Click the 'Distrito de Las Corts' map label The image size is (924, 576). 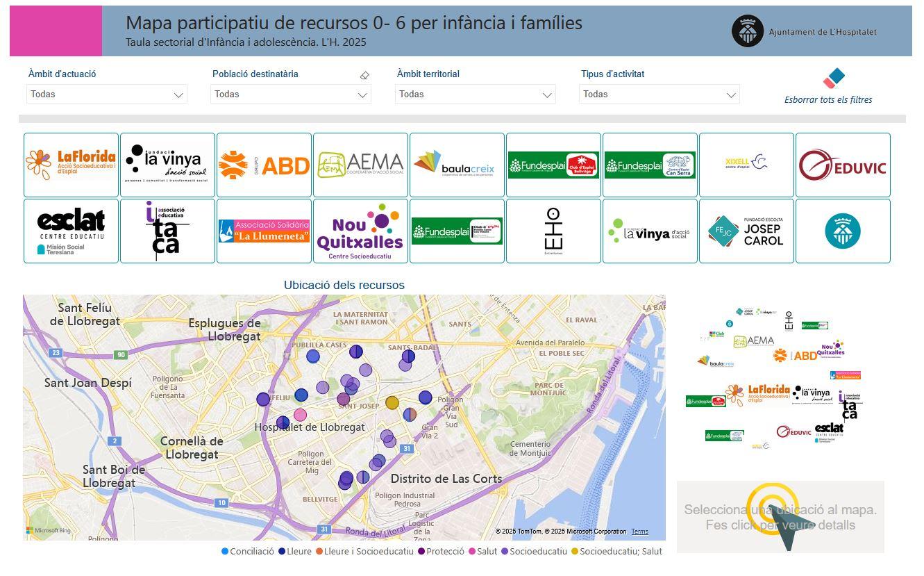point(446,479)
